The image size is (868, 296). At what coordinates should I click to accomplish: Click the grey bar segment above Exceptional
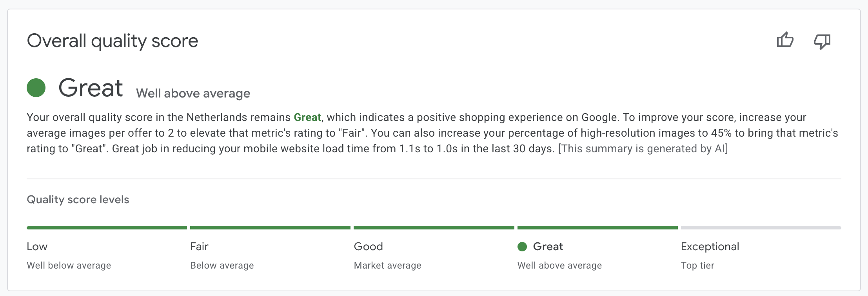761,228
